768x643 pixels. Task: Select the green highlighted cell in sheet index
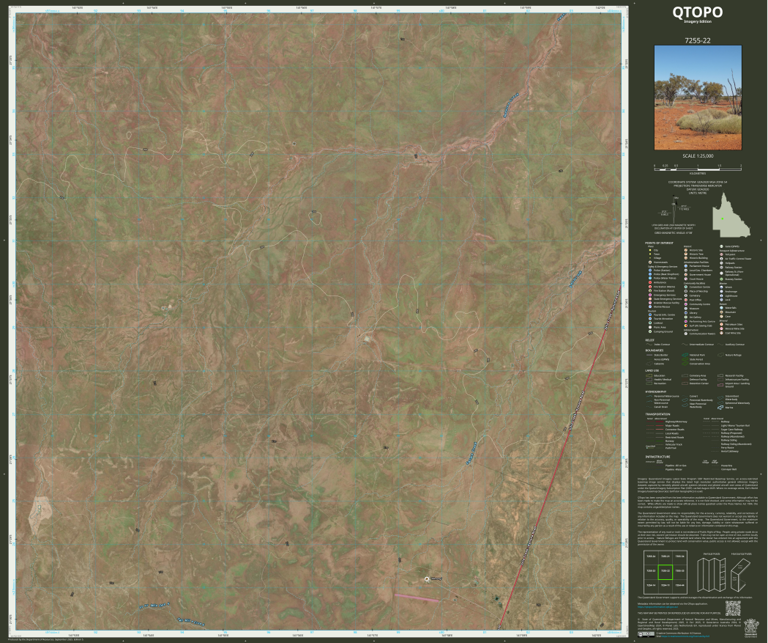665,572
